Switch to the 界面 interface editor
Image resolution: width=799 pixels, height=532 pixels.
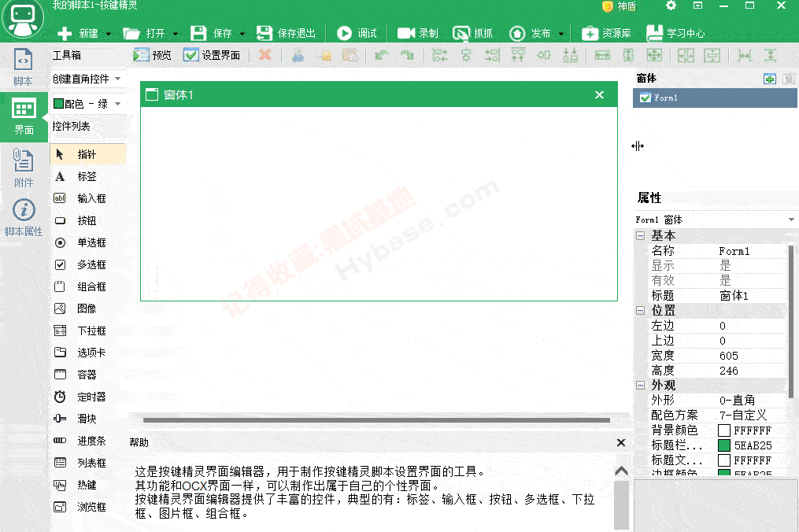24,116
